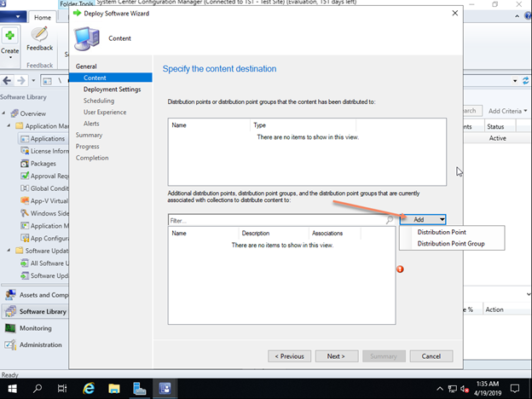Click the filter search magnifier icon
This screenshot has height=399, width=532.
point(390,220)
